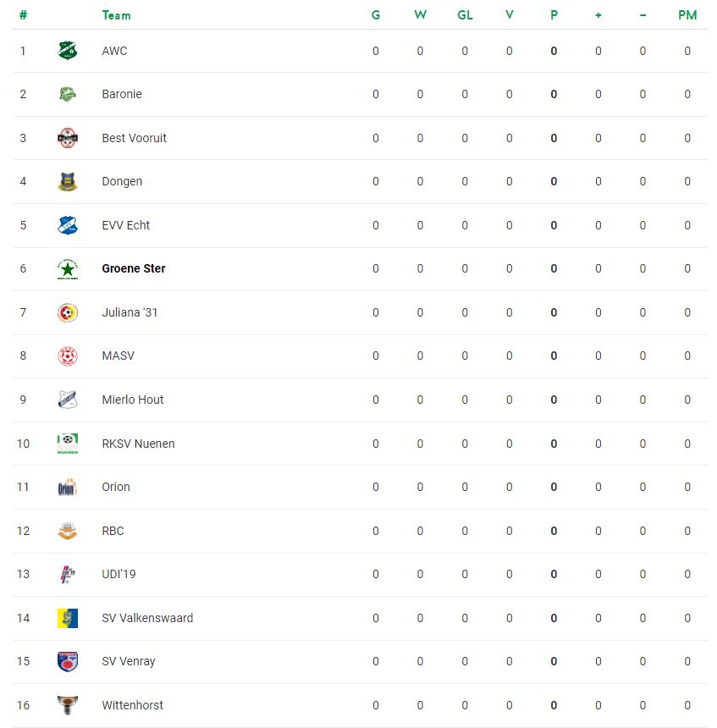Click the Juliana '31 club logo

(x=68, y=312)
